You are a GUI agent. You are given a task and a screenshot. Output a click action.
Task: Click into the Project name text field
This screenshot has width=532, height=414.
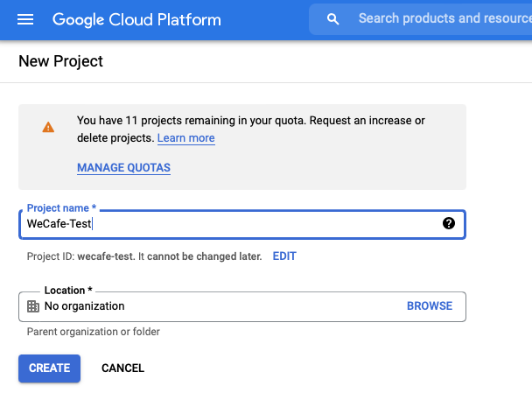[227, 224]
